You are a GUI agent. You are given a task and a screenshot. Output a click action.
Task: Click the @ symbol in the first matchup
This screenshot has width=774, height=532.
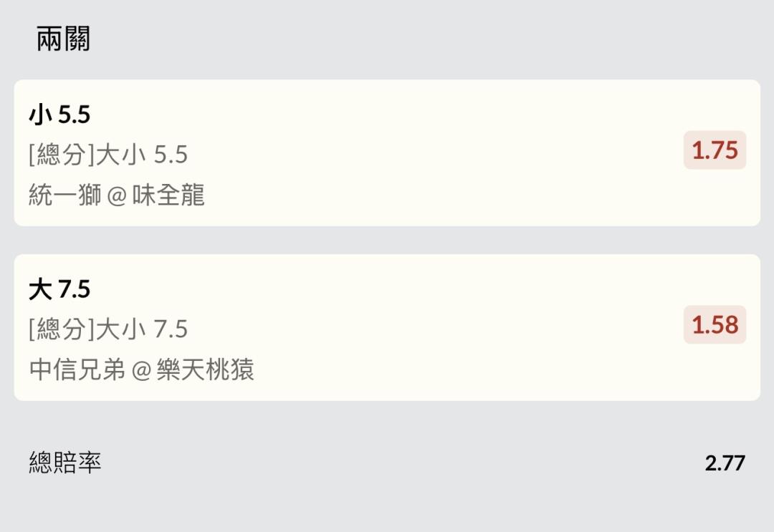tap(117, 195)
